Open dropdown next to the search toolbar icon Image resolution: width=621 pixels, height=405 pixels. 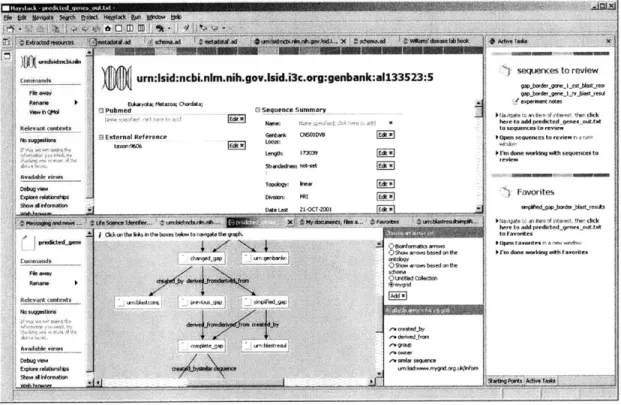169,29
